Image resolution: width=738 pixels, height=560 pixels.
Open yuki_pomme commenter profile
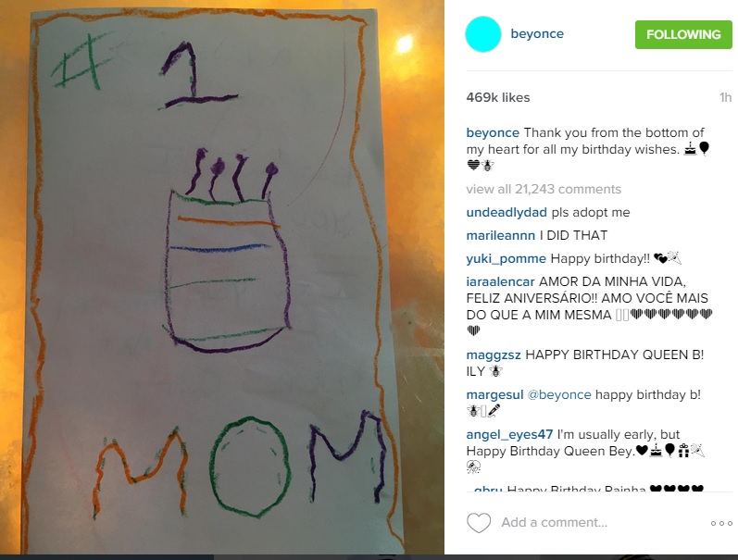(x=506, y=259)
